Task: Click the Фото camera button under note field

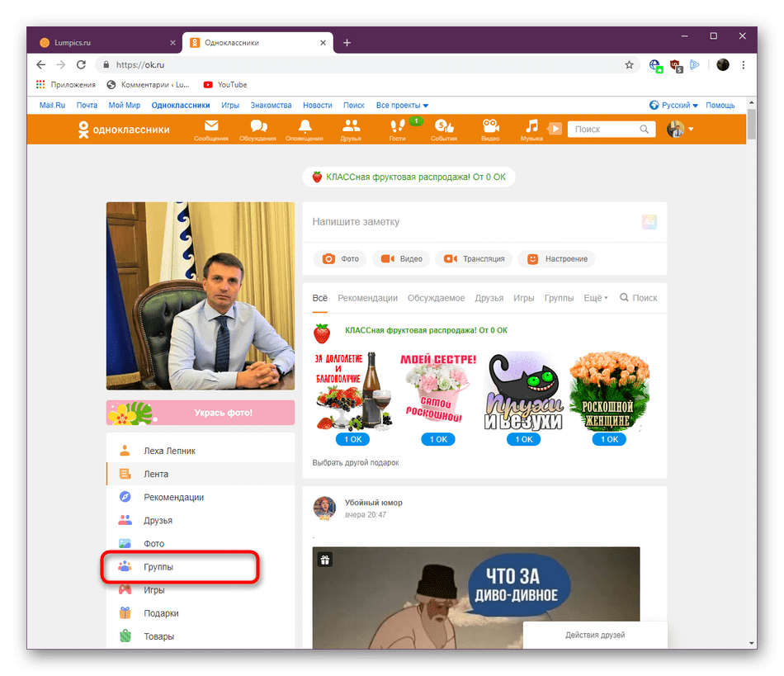Action: click(x=340, y=258)
